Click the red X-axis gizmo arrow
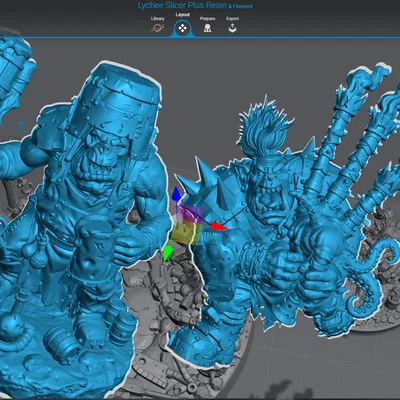400x400 pixels. point(219,227)
